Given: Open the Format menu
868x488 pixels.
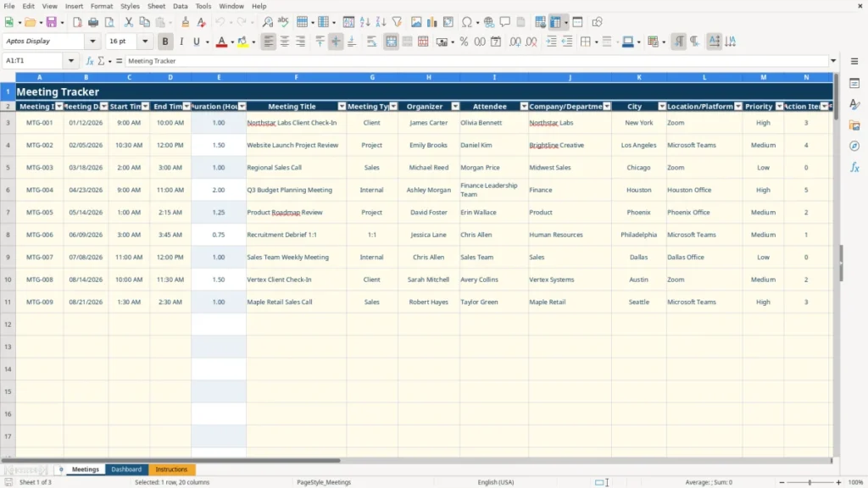Looking at the screenshot, I should pyautogui.click(x=102, y=6).
